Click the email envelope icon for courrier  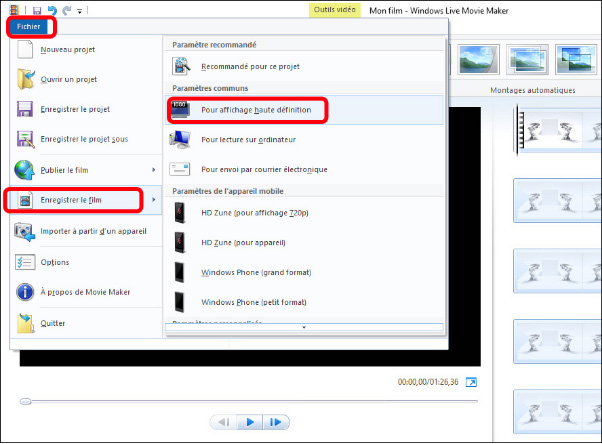179,169
